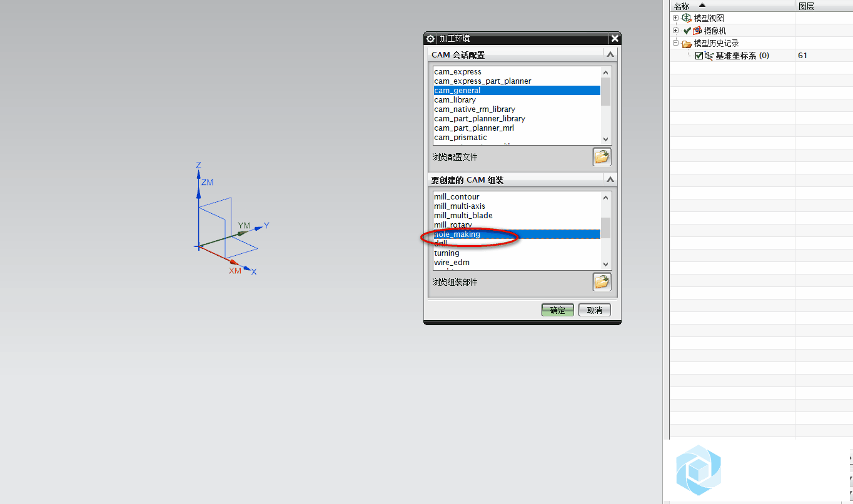
Task: Click the 取消 button
Action: (x=594, y=310)
